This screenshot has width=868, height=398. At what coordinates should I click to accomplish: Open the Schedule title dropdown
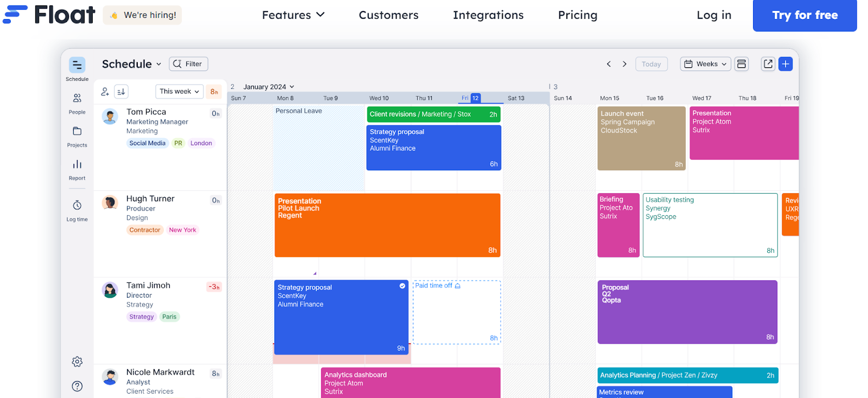point(132,64)
